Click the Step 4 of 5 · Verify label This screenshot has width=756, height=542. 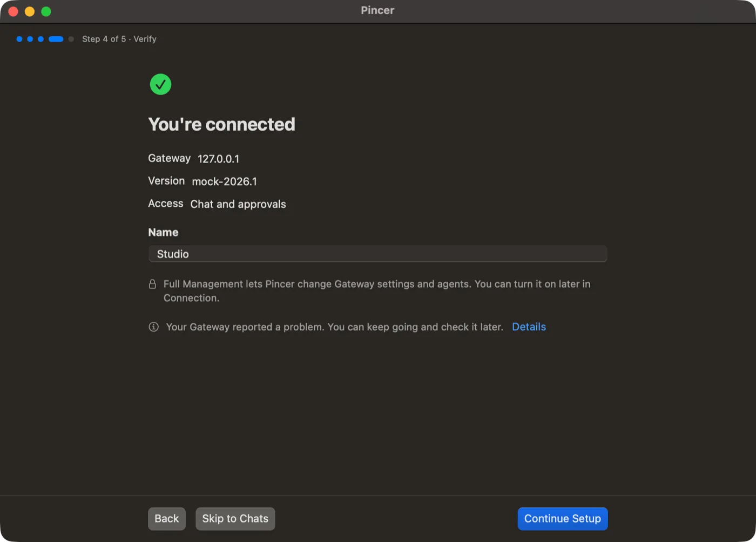(119, 39)
